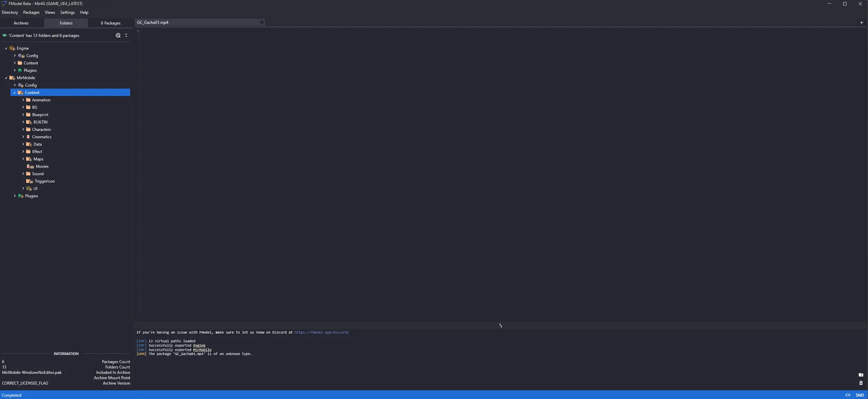
Task: Click the Unreal Engine icon beside Engine
Action: pos(12,48)
